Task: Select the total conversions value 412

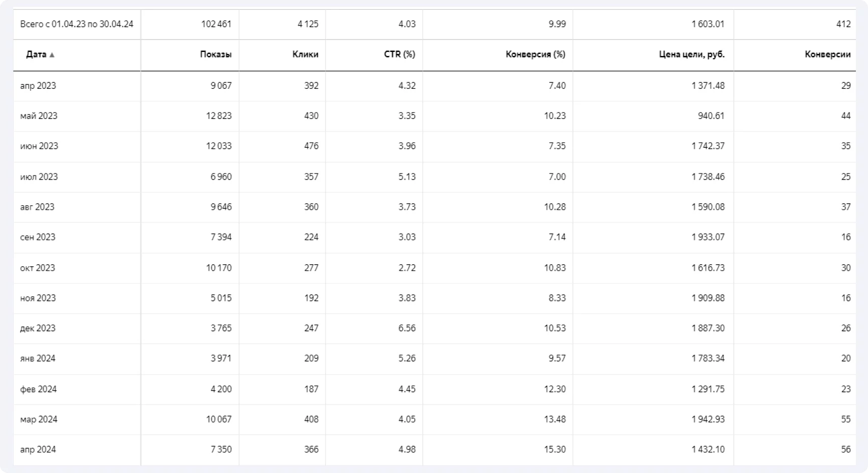Action: (843, 24)
